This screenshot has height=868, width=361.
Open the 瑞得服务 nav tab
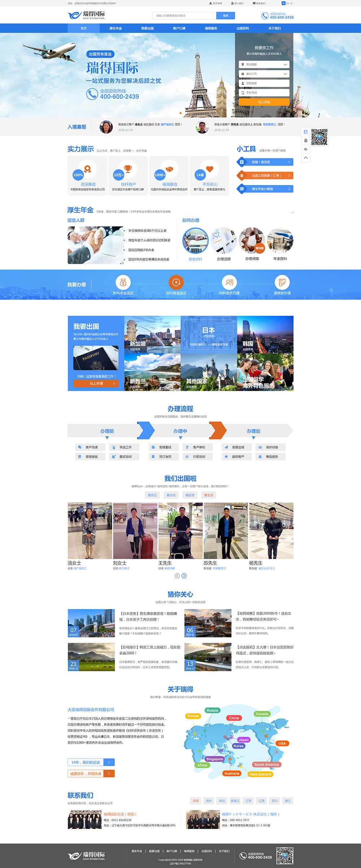pyautogui.click(x=211, y=28)
